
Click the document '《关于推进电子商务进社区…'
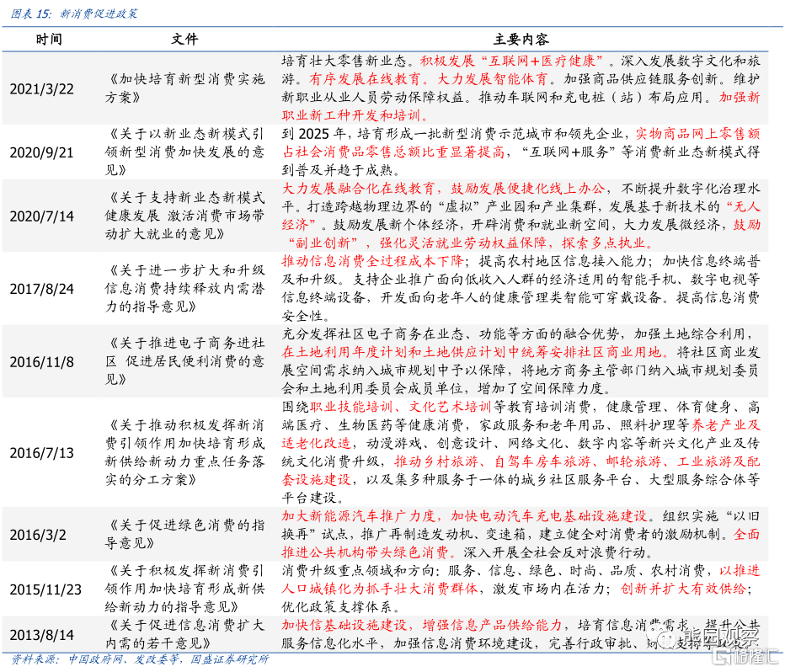tap(184, 361)
